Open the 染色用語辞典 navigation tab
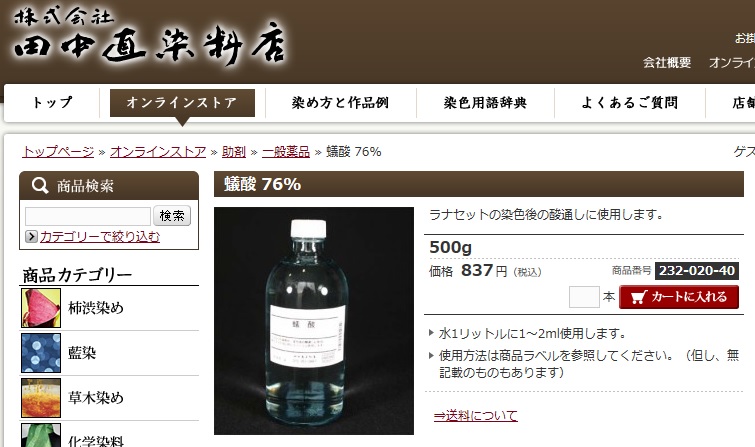Screen dimensions: 755x447 485,103
